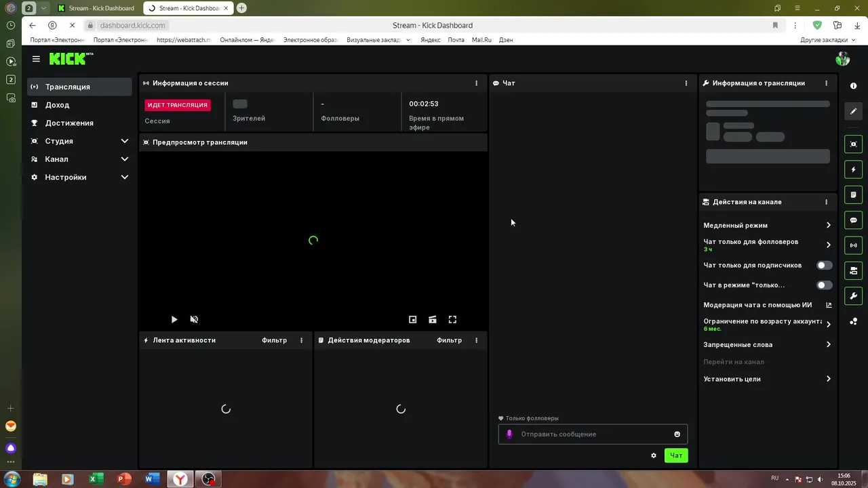This screenshot has width=868, height=488.
Task: Click the green Чат send button
Action: coord(676,455)
